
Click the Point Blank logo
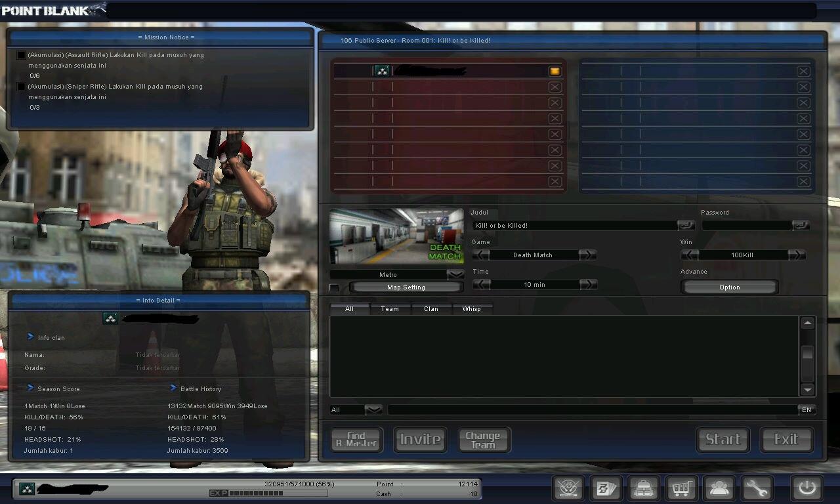[52, 9]
